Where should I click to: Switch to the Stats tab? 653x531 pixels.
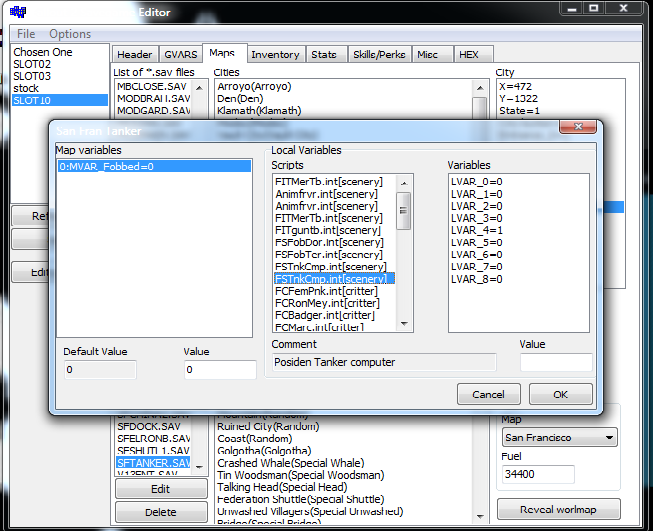click(x=324, y=55)
